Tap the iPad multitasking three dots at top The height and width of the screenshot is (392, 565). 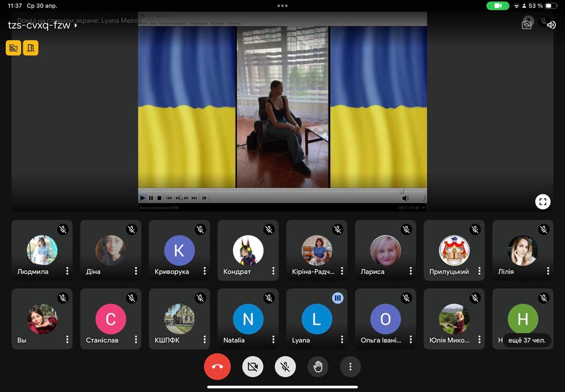pos(282,6)
